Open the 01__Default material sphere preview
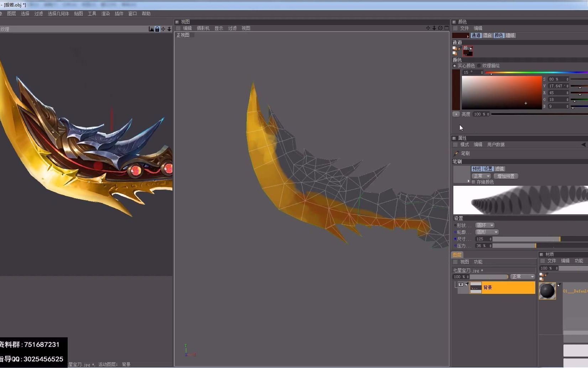588x368 pixels. coord(547,291)
